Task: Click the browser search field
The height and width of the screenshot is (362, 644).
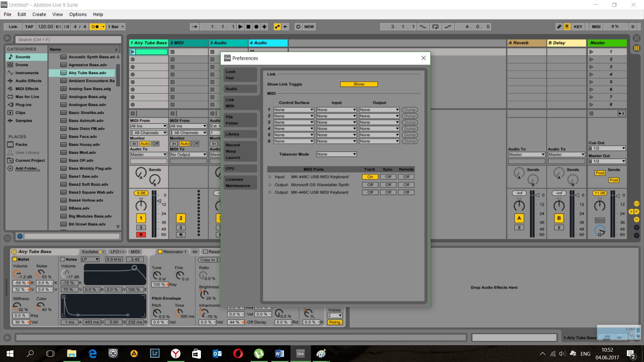Action: pos(68,40)
